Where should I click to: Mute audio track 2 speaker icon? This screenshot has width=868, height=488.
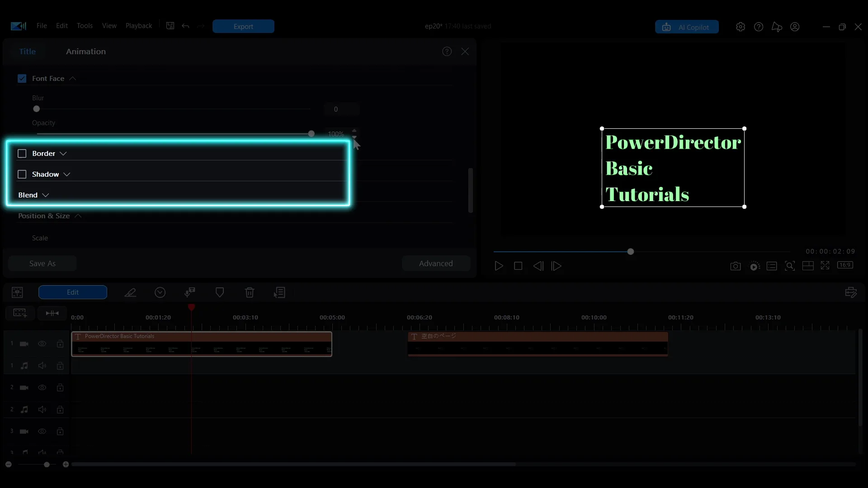(42, 409)
